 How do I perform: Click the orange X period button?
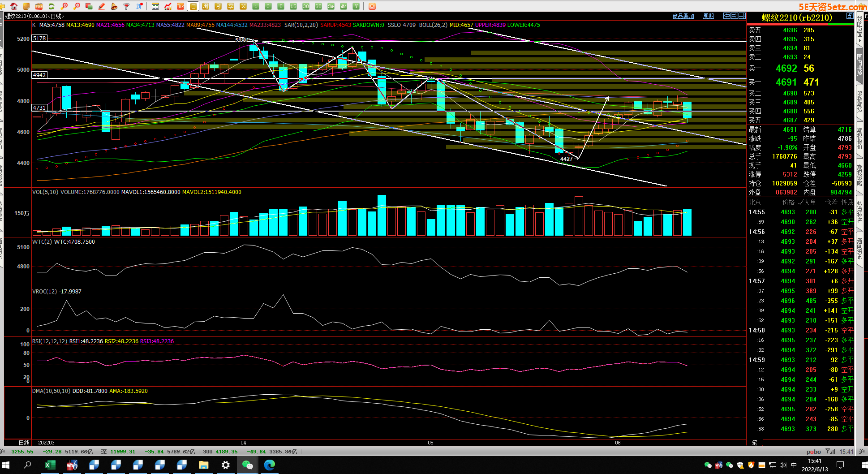(243, 6)
